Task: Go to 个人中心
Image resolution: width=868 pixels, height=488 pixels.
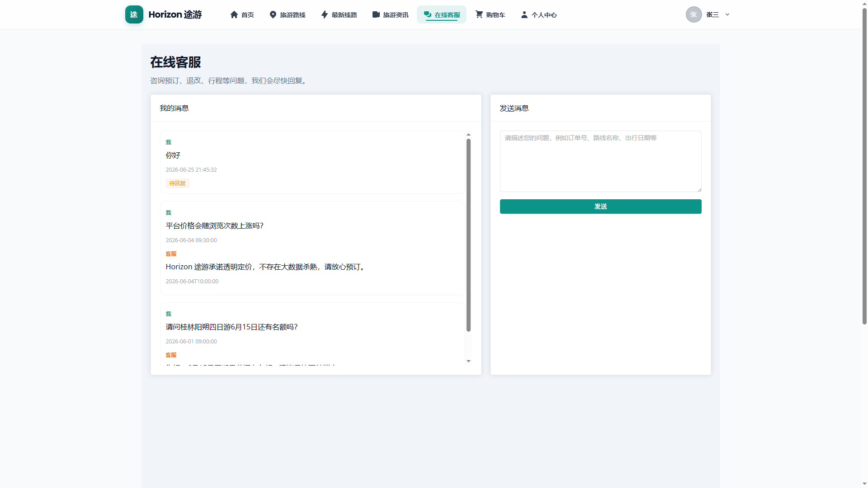Action: click(539, 14)
